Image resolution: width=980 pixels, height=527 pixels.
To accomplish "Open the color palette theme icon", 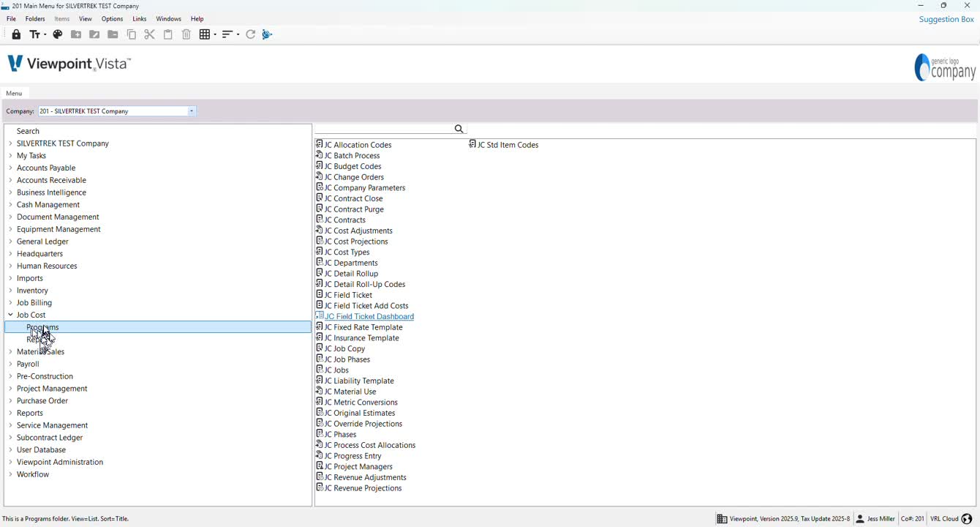I will coord(58,34).
